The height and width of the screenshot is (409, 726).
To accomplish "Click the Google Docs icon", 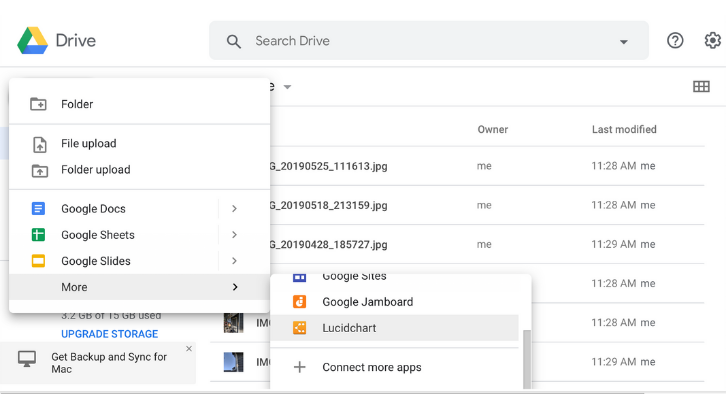I will click(38, 208).
